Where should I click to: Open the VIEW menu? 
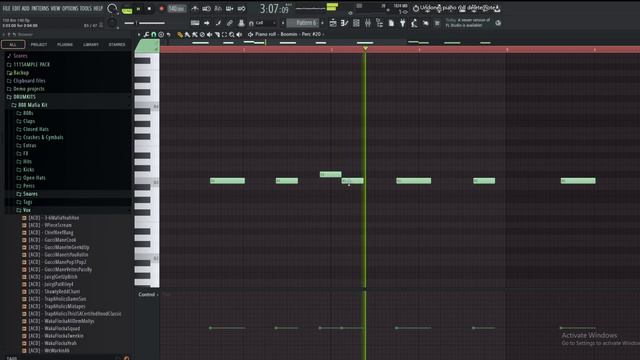[x=55, y=8]
